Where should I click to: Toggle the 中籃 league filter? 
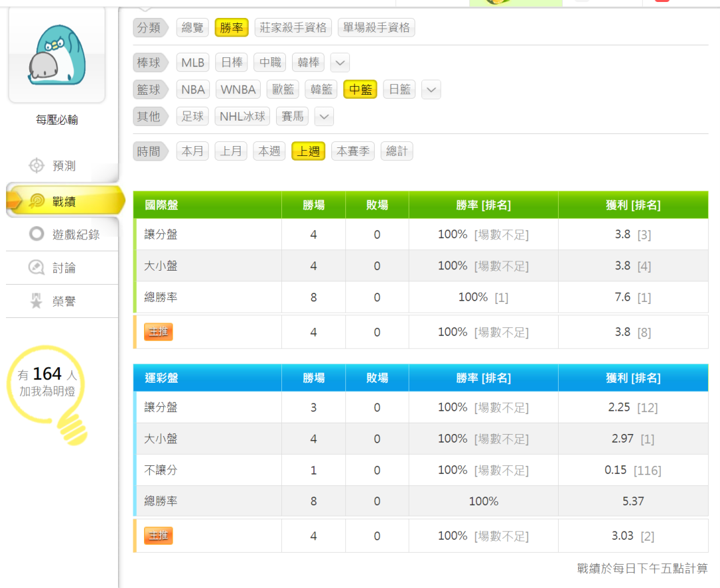(360, 89)
